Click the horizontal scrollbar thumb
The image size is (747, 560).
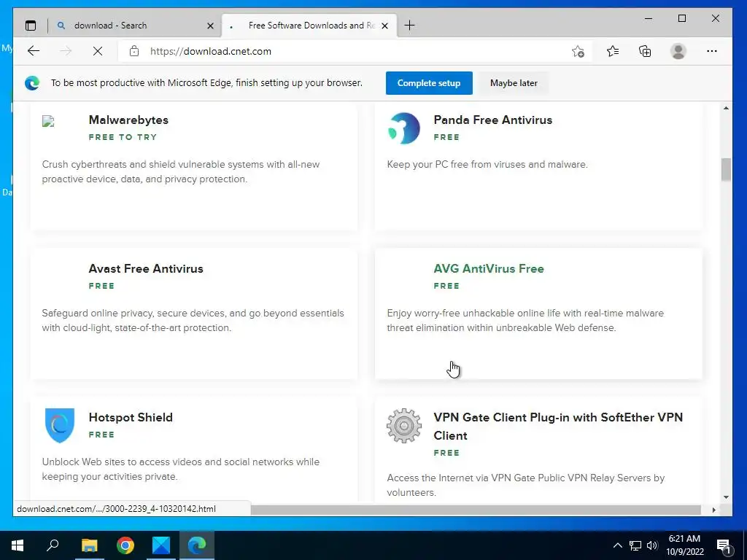click(x=476, y=510)
